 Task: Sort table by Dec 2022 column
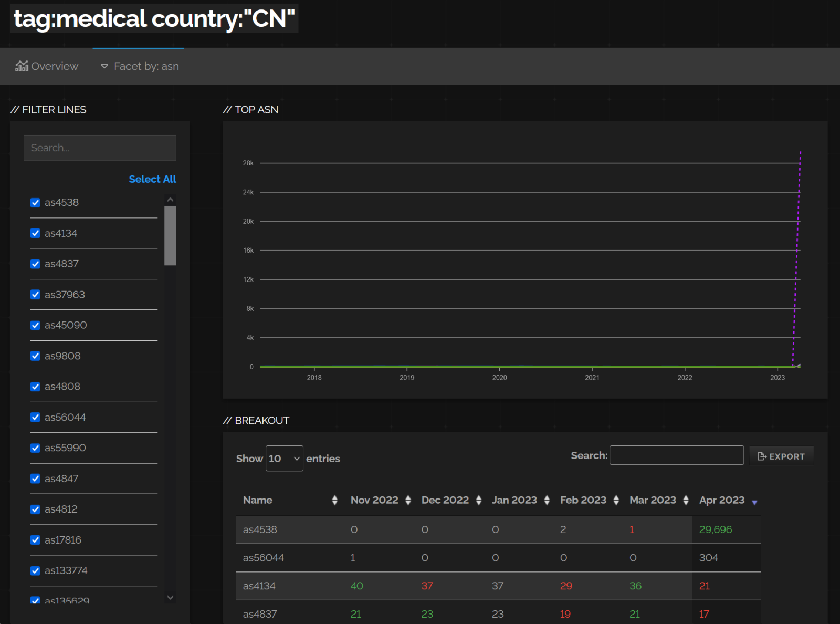tap(451, 500)
